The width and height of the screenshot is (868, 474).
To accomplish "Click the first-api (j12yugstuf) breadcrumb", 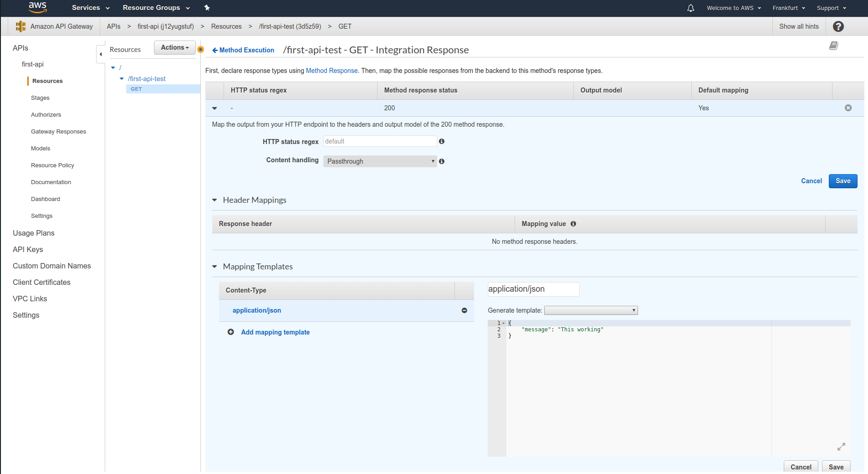I will pos(166,26).
